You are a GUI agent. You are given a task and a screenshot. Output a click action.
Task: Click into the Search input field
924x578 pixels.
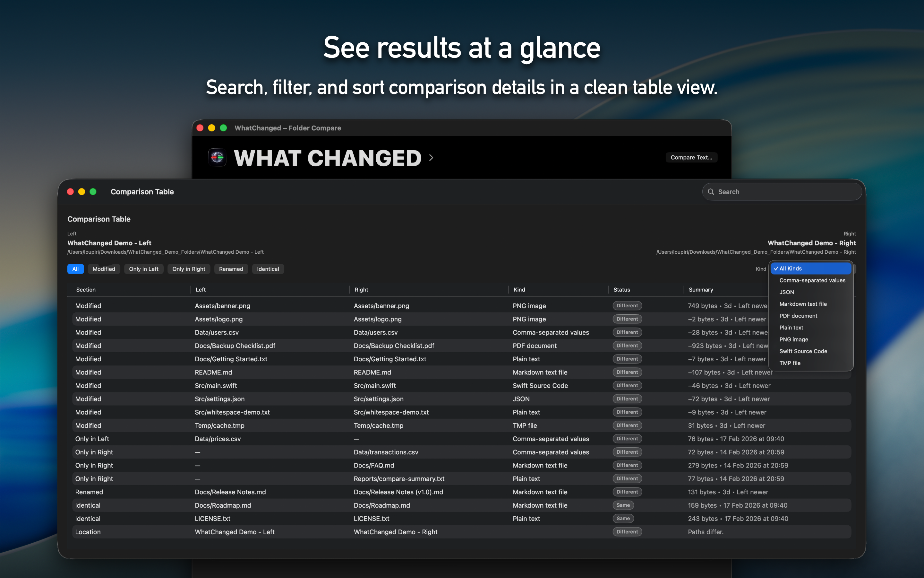[782, 191]
